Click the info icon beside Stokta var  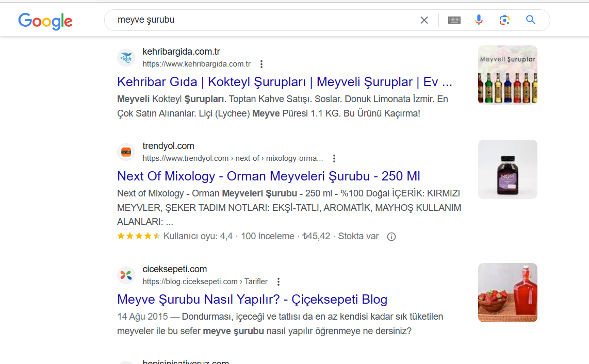391,237
